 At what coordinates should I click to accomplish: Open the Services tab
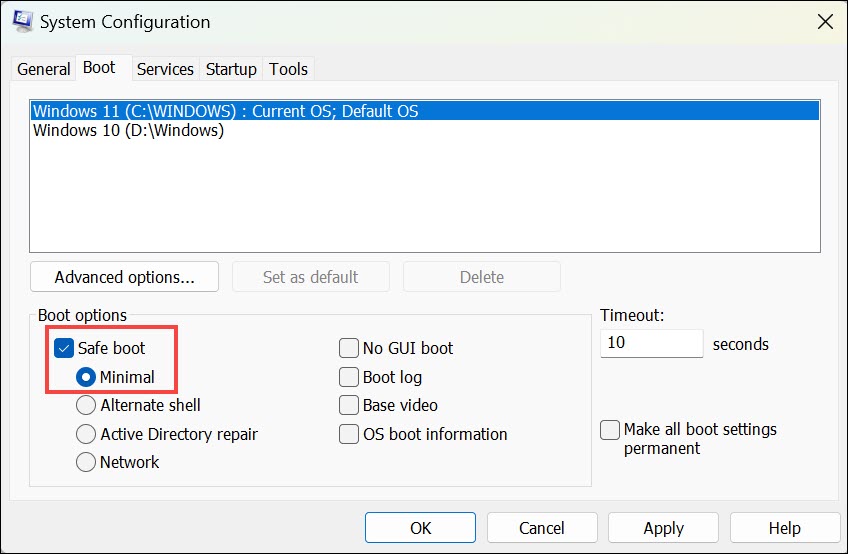pos(165,69)
